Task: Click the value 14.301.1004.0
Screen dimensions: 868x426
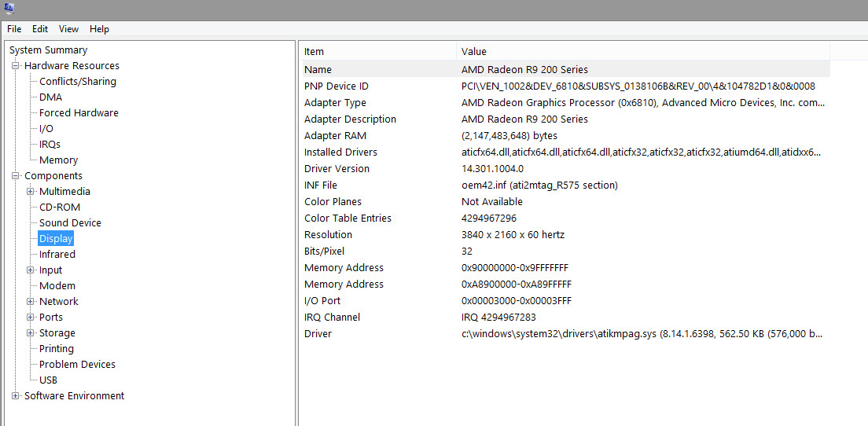Action: pos(492,169)
